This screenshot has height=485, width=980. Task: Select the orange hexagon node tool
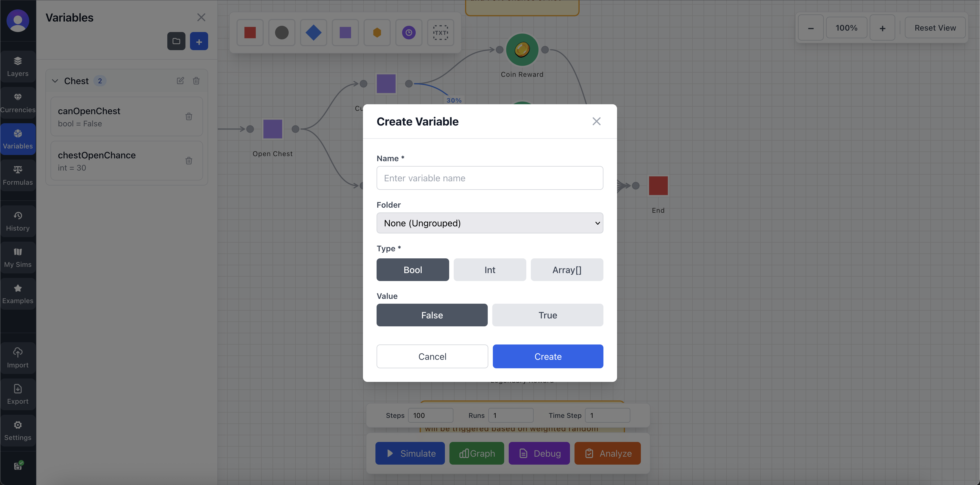point(377,33)
